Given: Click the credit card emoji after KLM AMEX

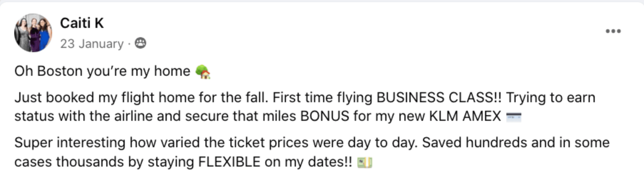Looking at the screenshot, I should coord(514,117).
